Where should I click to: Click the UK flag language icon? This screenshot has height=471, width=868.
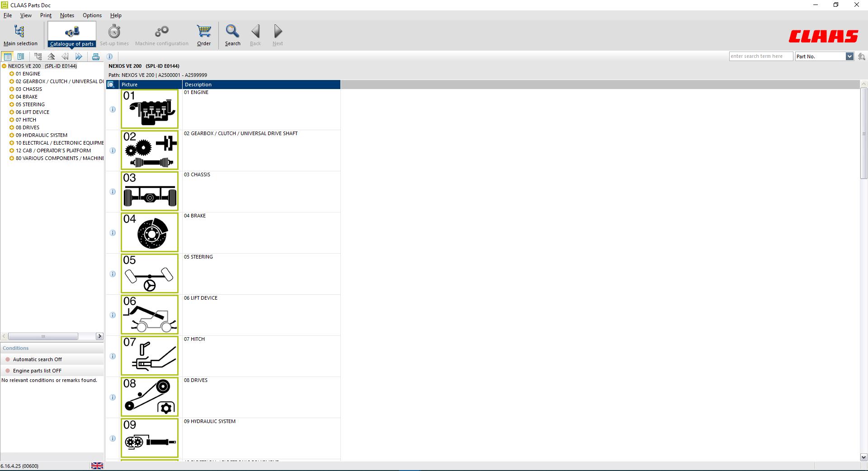pos(97,466)
